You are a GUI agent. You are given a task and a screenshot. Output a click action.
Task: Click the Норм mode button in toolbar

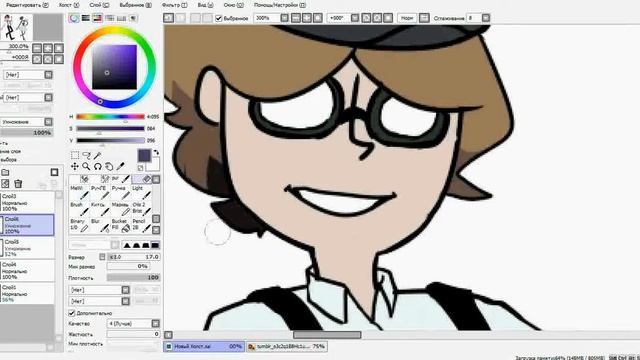[407, 18]
